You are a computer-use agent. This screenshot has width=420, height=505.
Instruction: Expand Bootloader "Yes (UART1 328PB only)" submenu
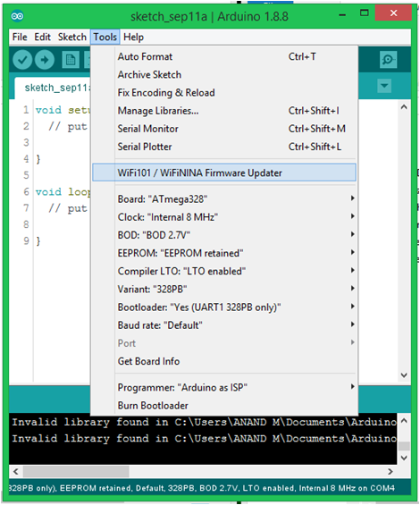click(224, 307)
